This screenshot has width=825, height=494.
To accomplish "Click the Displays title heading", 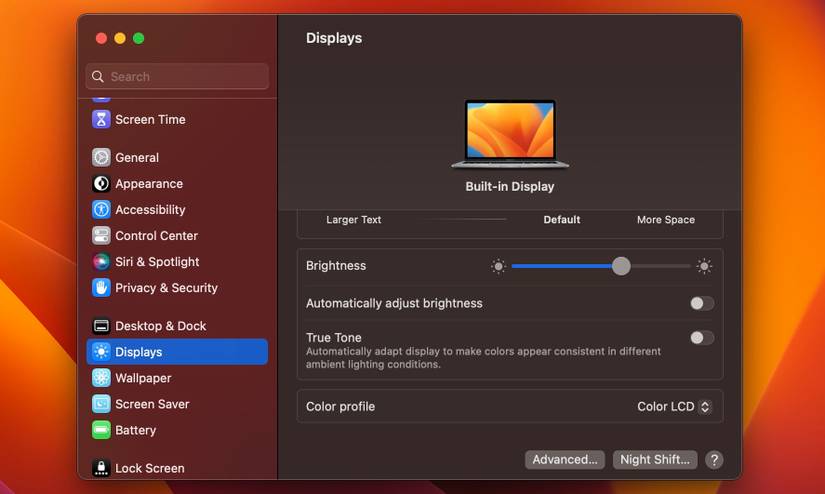I will point(334,38).
